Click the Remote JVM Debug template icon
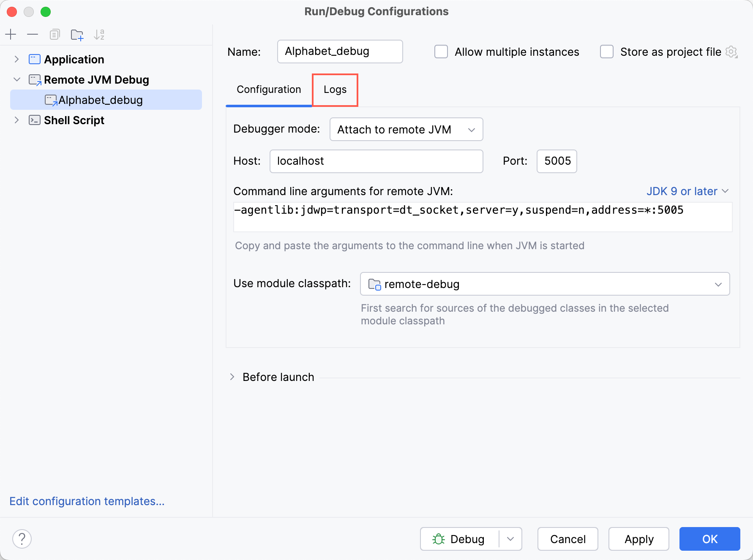This screenshot has height=560, width=753. pyautogui.click(x=34, y=79)
